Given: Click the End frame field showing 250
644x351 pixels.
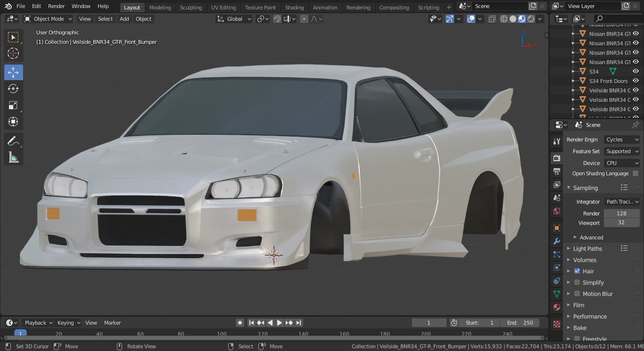Looking at the screenshot, I should pyautogui.click(x=519, y=323).
